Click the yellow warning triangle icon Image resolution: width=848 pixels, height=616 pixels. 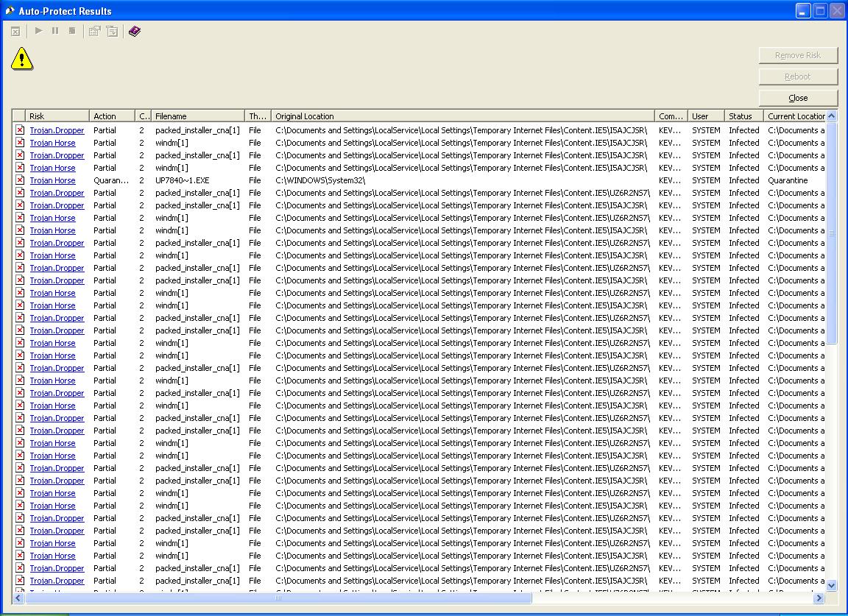click(x=22, y=59)
